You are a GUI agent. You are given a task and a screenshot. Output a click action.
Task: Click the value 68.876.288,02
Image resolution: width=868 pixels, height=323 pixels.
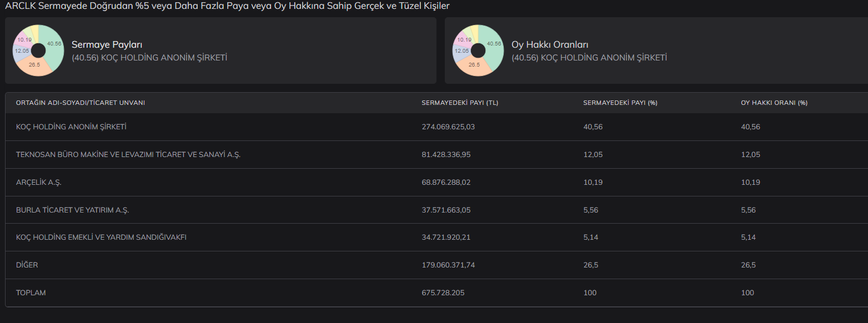[x=446, y=182]
